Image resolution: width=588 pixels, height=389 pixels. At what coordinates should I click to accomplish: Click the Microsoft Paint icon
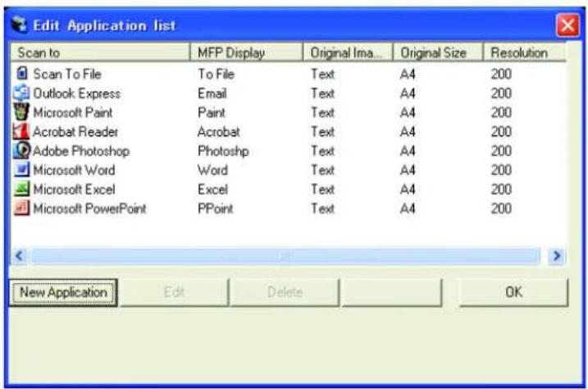tap(21, 112)
